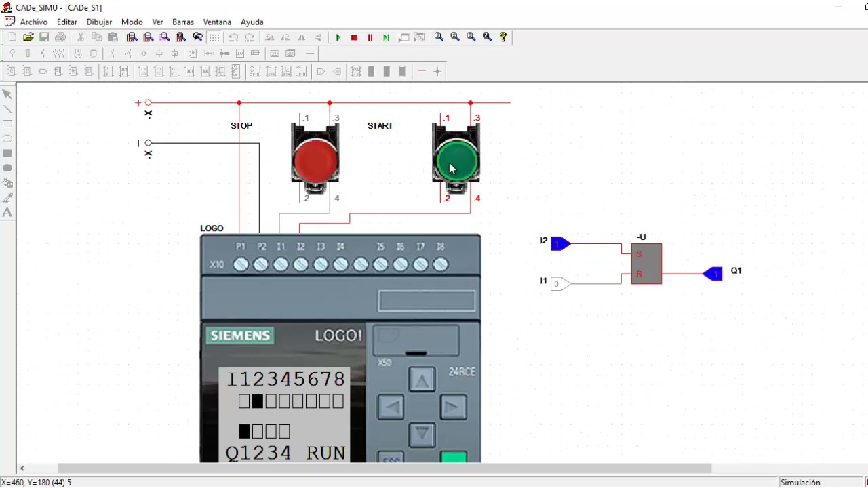The width and height of the screenshot is (868, 488).
Task: Select the filled ellipse tool
Action: tap(7, 168)
